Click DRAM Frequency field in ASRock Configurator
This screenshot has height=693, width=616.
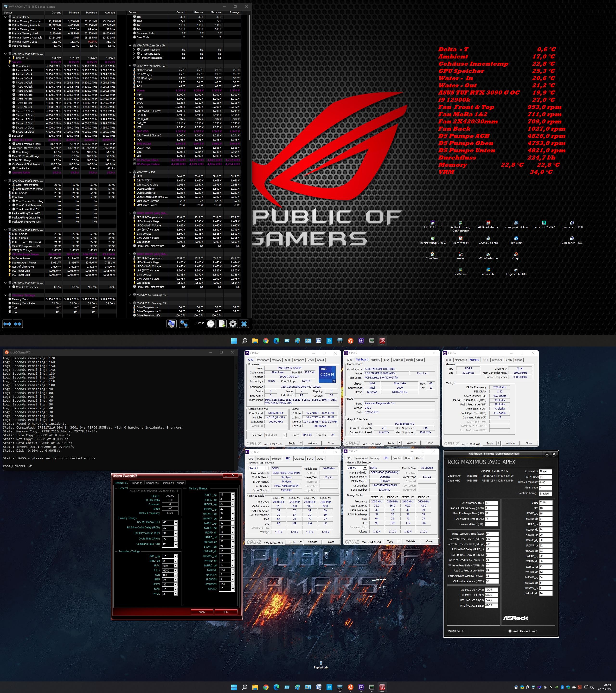click(545, 482)
